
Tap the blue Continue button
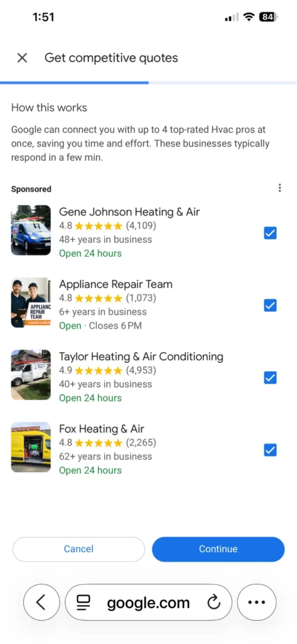click(x=219, y=549)
